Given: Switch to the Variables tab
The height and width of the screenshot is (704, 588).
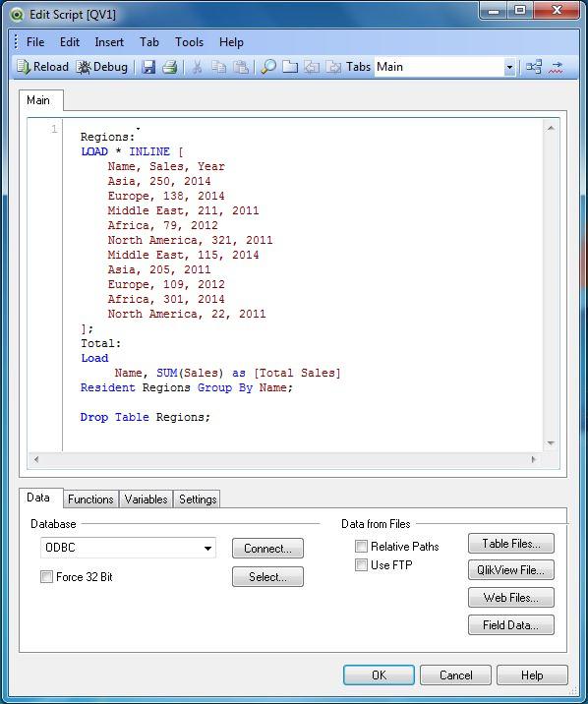Looking at the screenshot, I should [146, 499].
